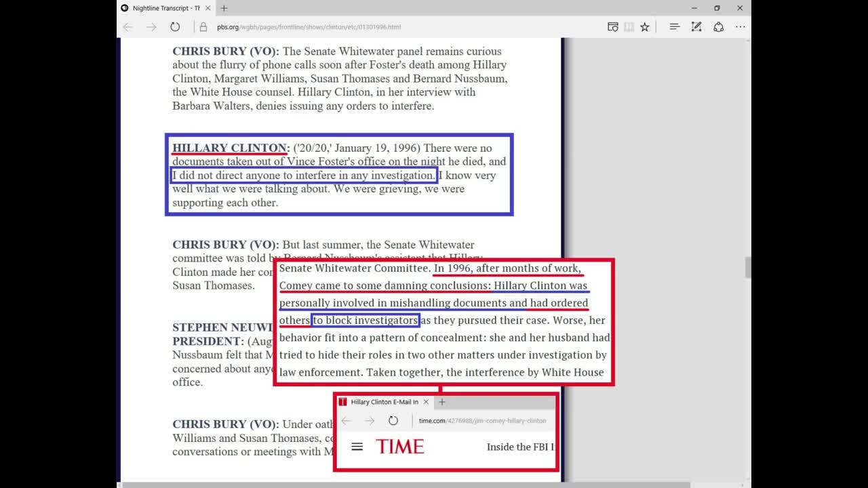Image resolution: width=868 pixels, height=488 pixels.
Task: Make a Web Note with pen icon
Action: pyautogui.click(x=696, y=27)
